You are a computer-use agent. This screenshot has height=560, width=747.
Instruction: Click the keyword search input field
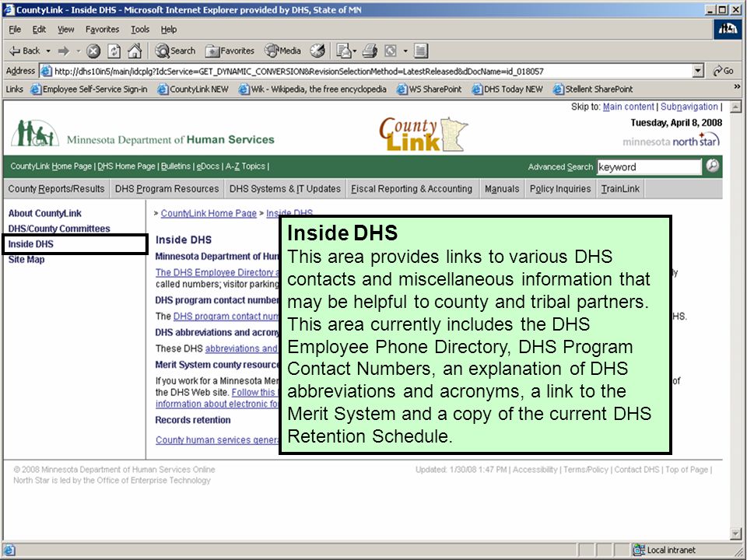coord(649,166)
